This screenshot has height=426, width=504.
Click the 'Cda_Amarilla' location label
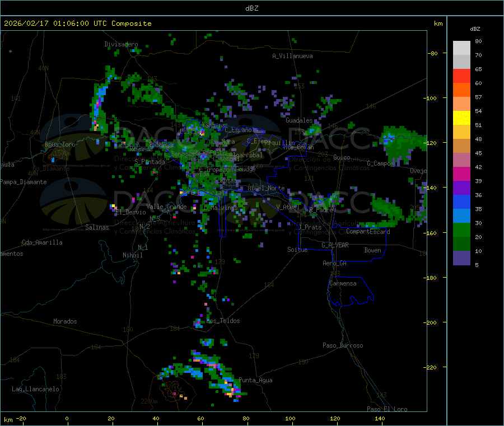pos(42,242)
